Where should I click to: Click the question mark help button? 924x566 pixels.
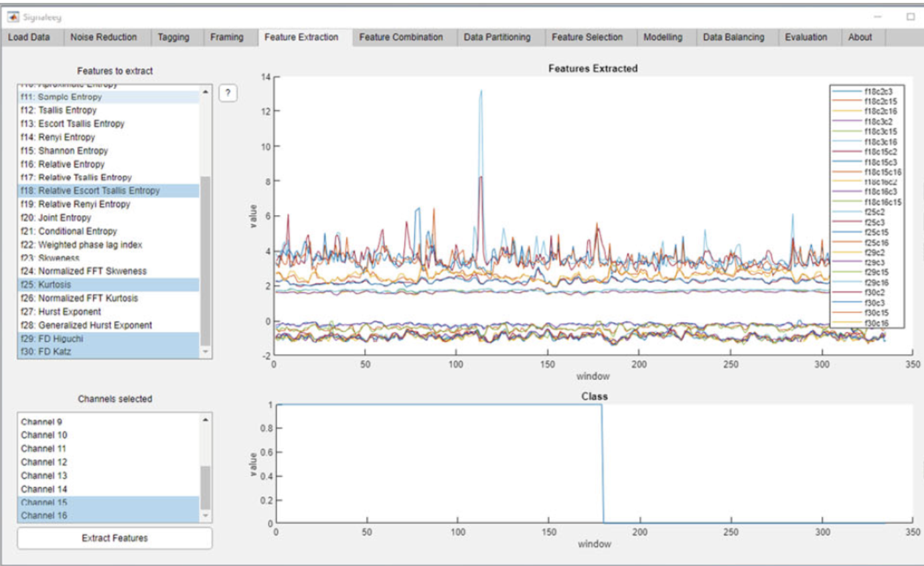[228, 94]
